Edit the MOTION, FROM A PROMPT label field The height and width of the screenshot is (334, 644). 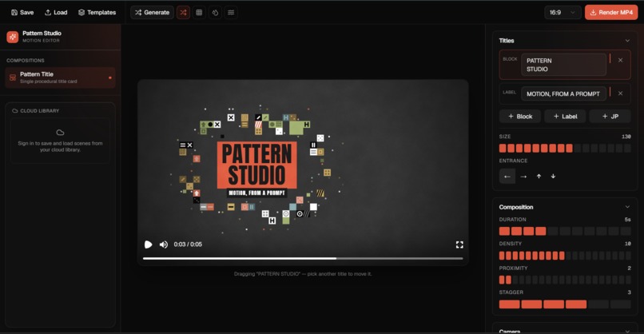(563, 93)
